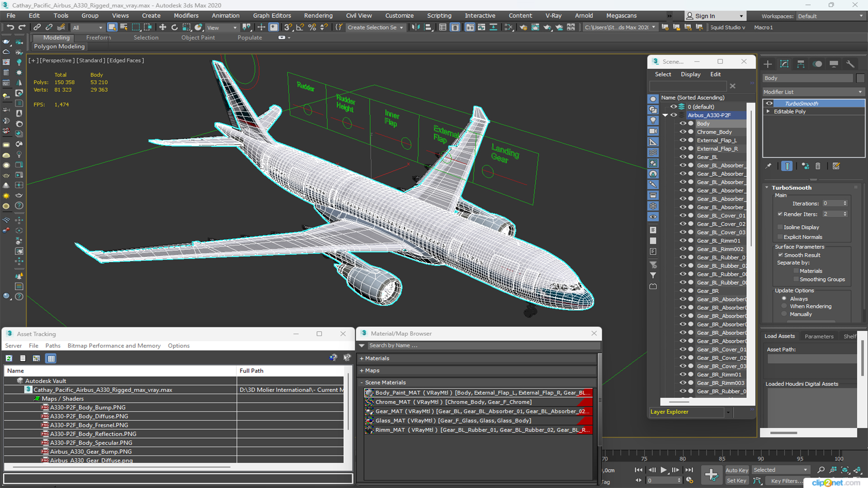Uncheck the Render Iters checkbox
The height and width of the screenshot is (488, 868).
[x=780, y=214]
